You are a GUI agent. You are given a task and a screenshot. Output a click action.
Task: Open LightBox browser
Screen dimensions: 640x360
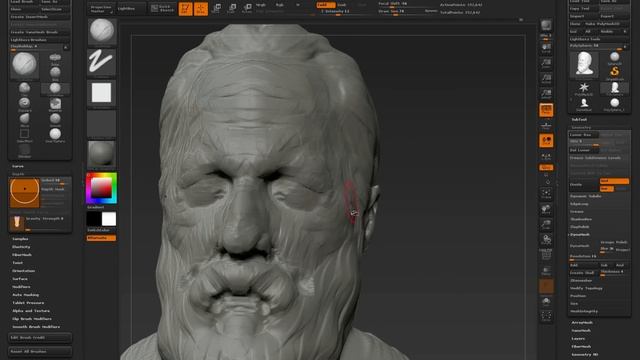point(130,9)
